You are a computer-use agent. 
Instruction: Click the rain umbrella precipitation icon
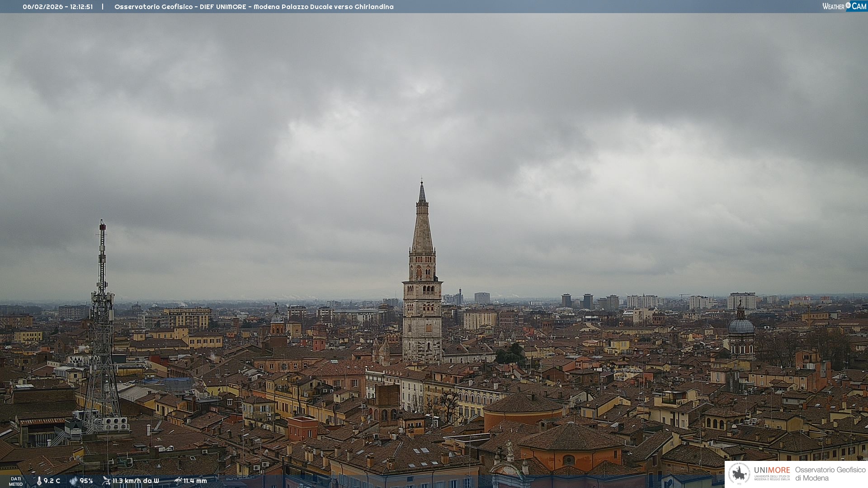click(x=178, y=481)
